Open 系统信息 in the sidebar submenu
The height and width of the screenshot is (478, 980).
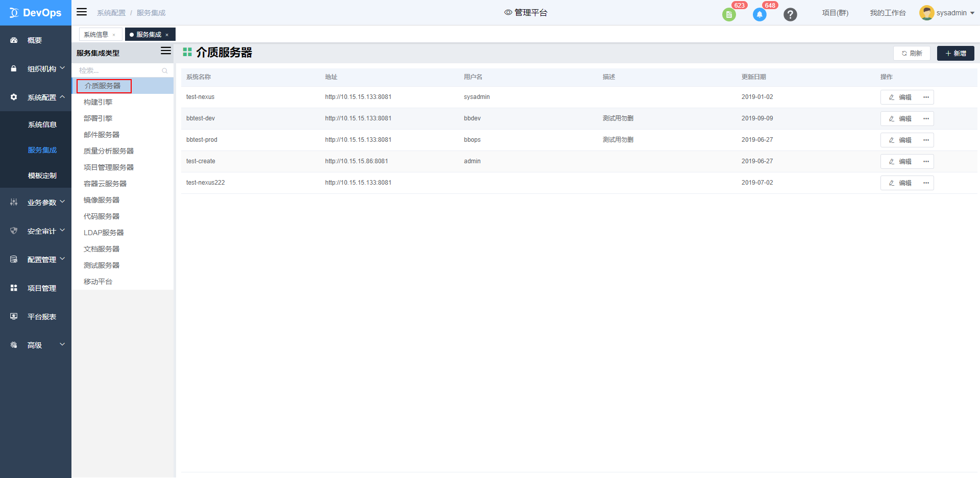click(x=42, y=124)
